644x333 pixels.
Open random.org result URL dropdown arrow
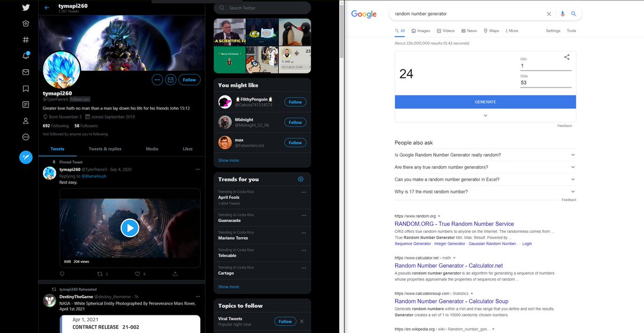pyautogui.click(x=439, y=216)
